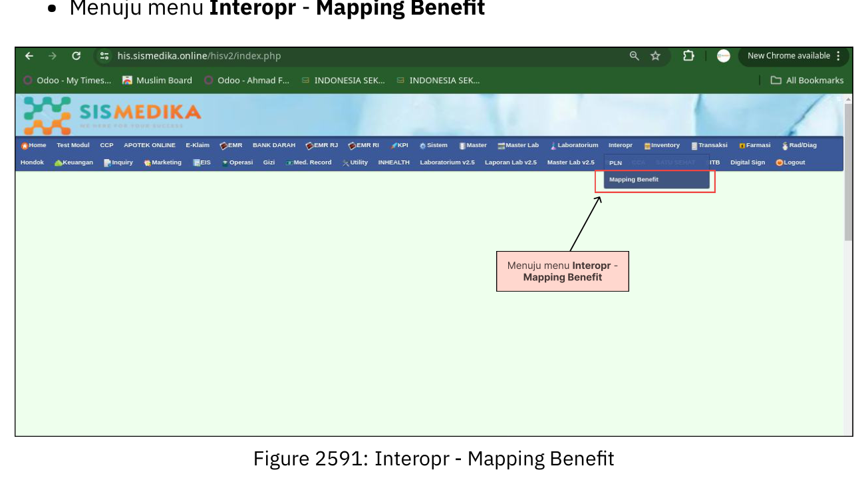The height and width of the screenshot is (502, 868).
Task: Open the Farmasi menu
Action: pyautogui.click(x=755, y=145)
